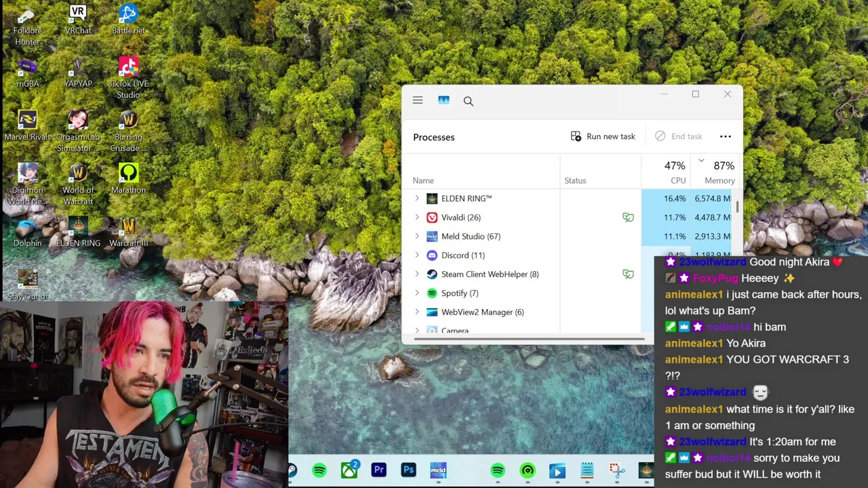Expand the Camera process group
The width and height of the screenshot is (868, 488).
pyautogui.click(x=417, y=330)
